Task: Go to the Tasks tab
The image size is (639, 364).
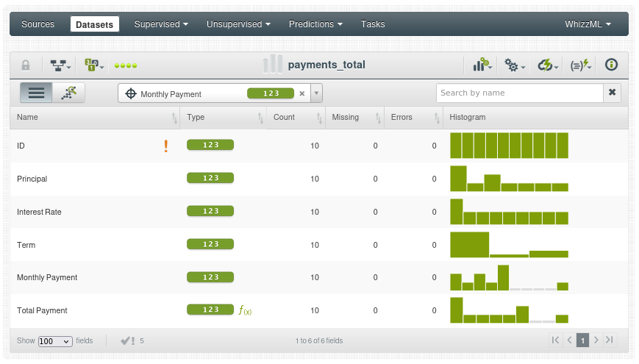Action: point(373,24)
